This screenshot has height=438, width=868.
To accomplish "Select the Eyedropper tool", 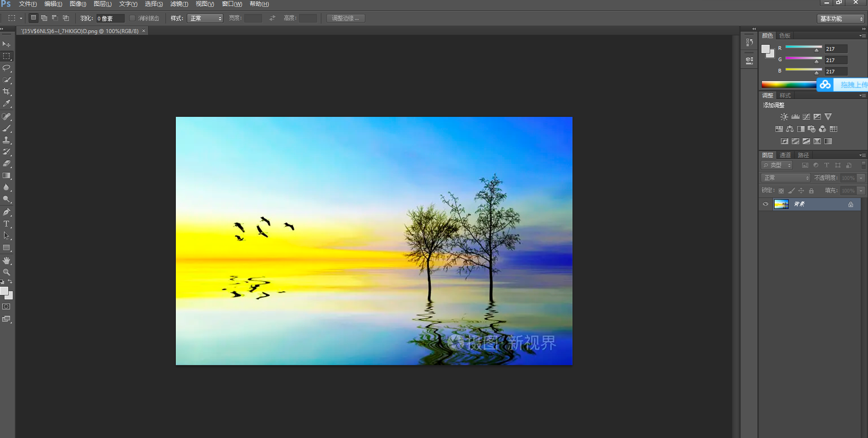I will 6,103.
